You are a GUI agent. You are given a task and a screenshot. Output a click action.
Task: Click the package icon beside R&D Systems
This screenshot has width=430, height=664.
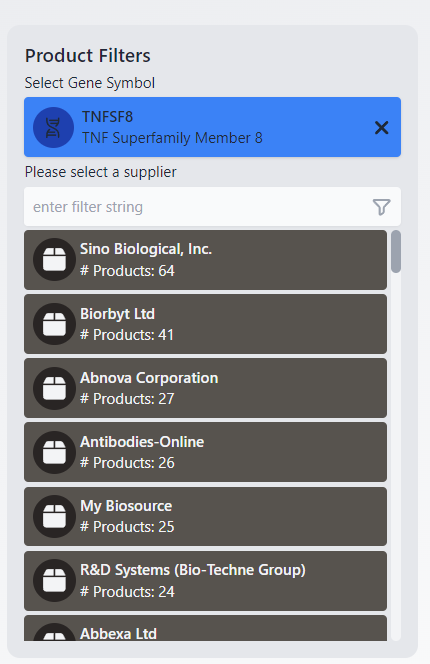pyautogui.click(x=54, y=580)
